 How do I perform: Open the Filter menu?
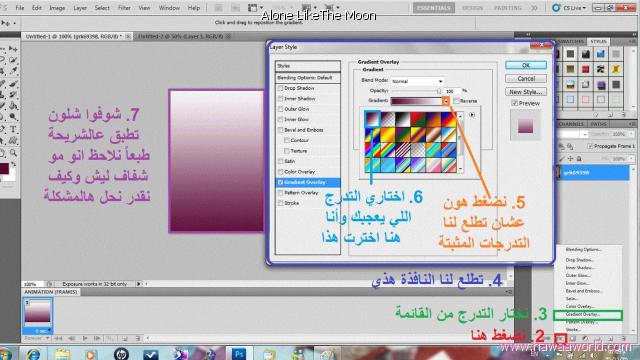pos(124,8)
